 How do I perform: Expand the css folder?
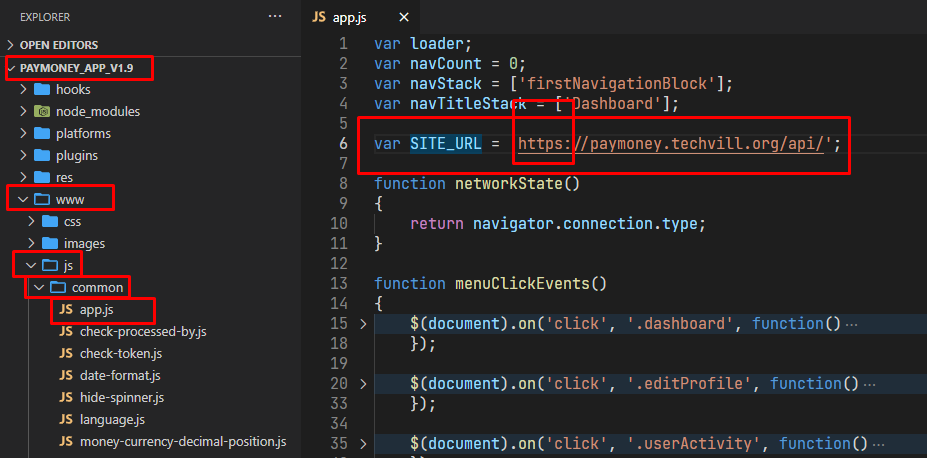[x=30, y=221]
